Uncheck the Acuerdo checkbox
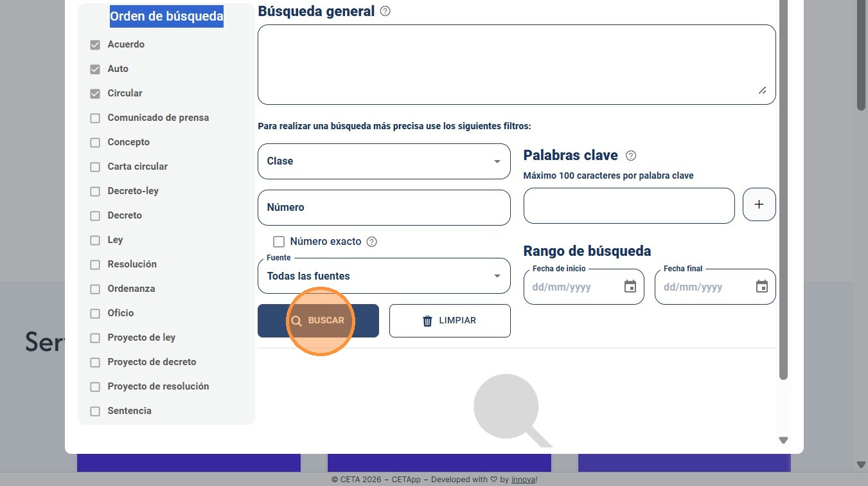This screenshot has height=486, width=868. (95, 45)
